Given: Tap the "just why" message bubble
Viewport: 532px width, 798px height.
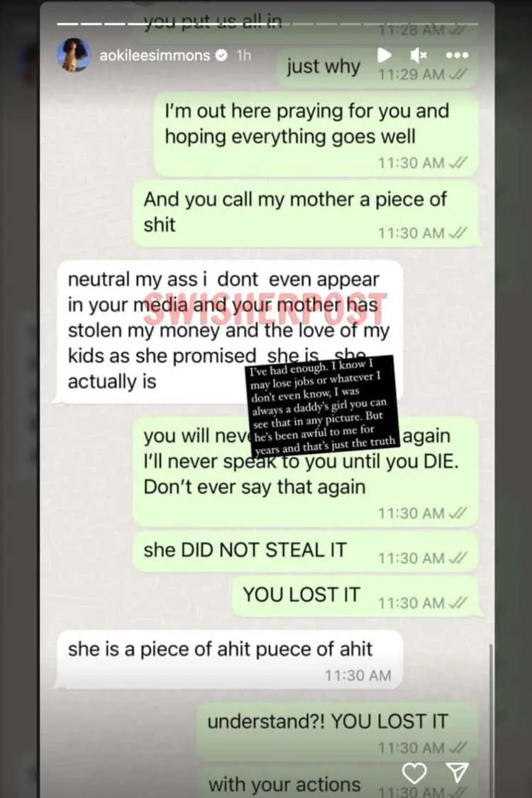Looking at the screenshot, I should click(x=378, y=68).
